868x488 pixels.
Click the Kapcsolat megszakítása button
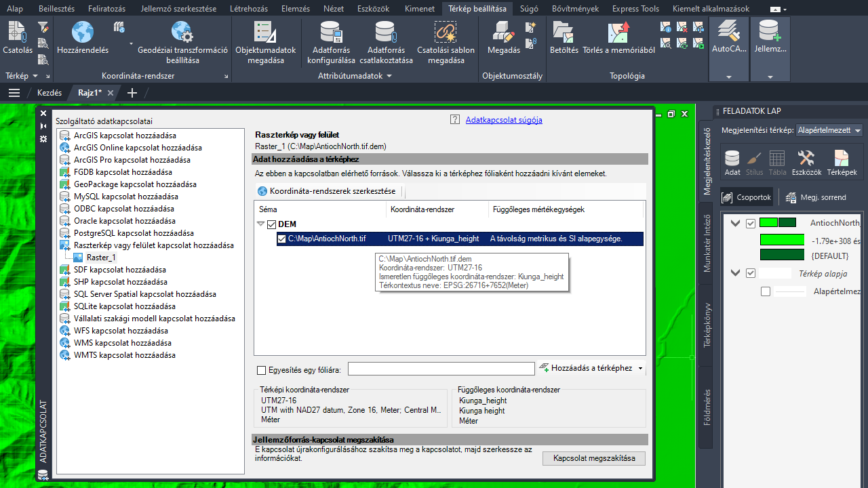[594, 458]
